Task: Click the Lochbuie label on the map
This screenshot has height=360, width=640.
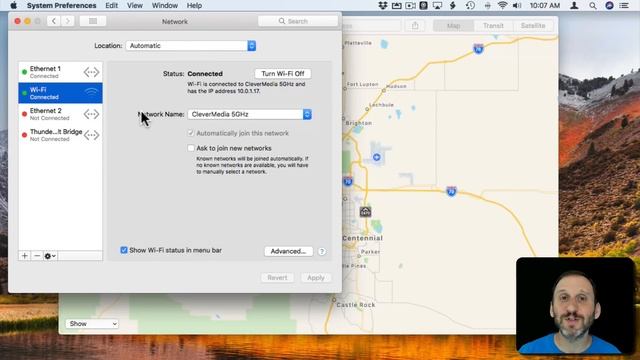Action: pyautogui.click(x=381, y=105)
